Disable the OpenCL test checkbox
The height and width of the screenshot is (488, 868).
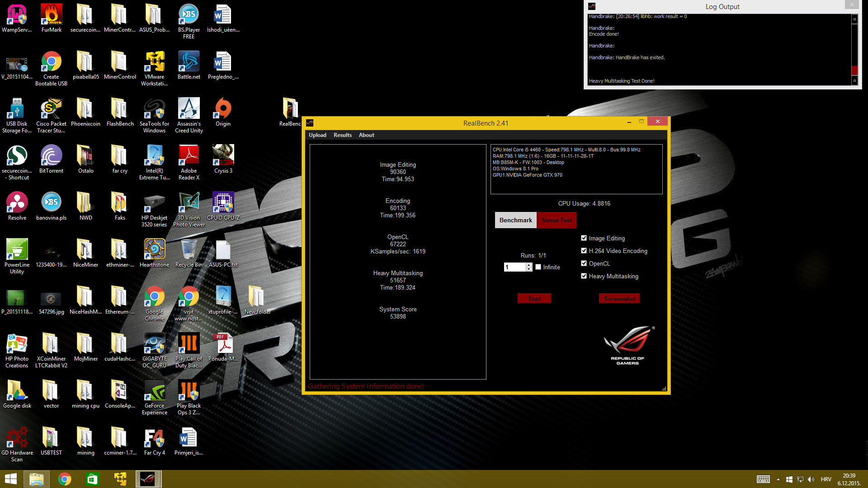[584, 263]
